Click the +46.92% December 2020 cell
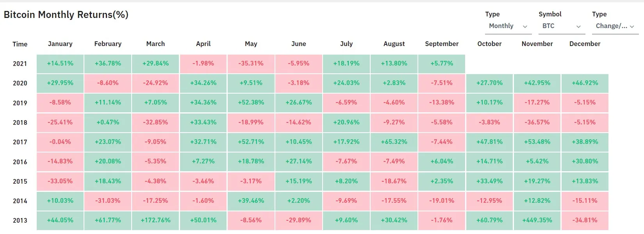 (585, 83)
